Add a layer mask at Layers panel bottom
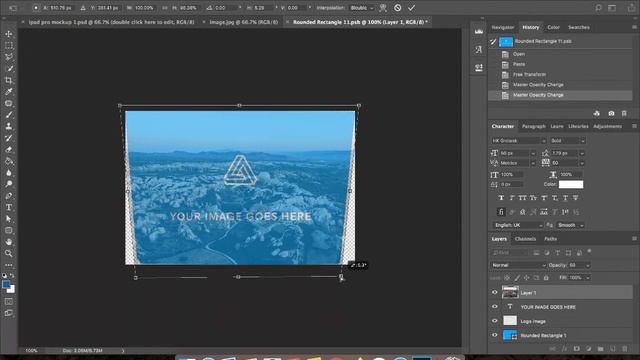 click(576, 349)
